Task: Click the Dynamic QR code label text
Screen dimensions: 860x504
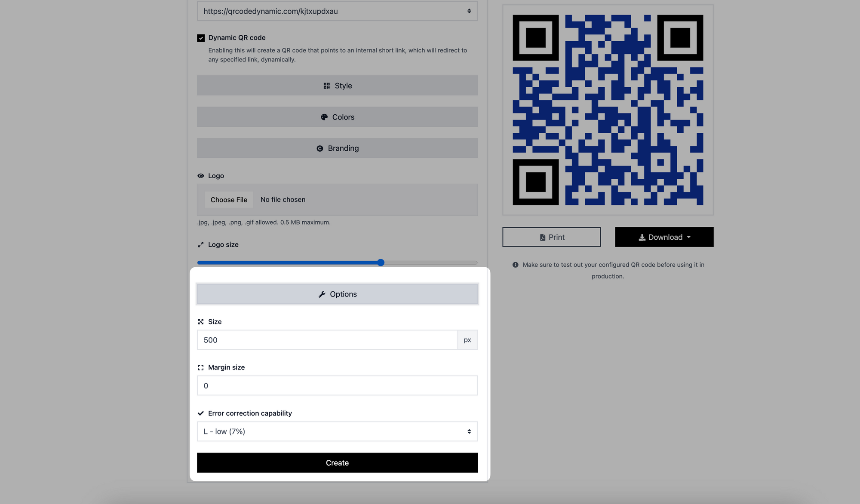Action: [x=237, y=38]
